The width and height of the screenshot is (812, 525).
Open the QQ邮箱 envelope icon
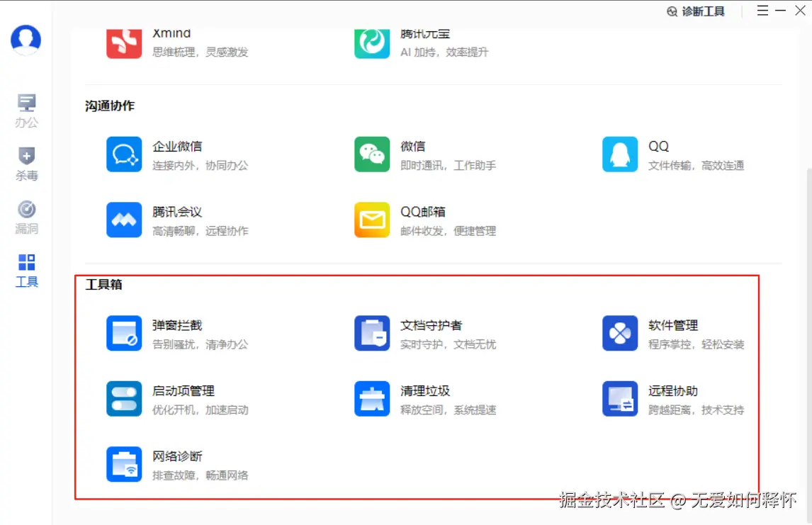tap(372, 220)
